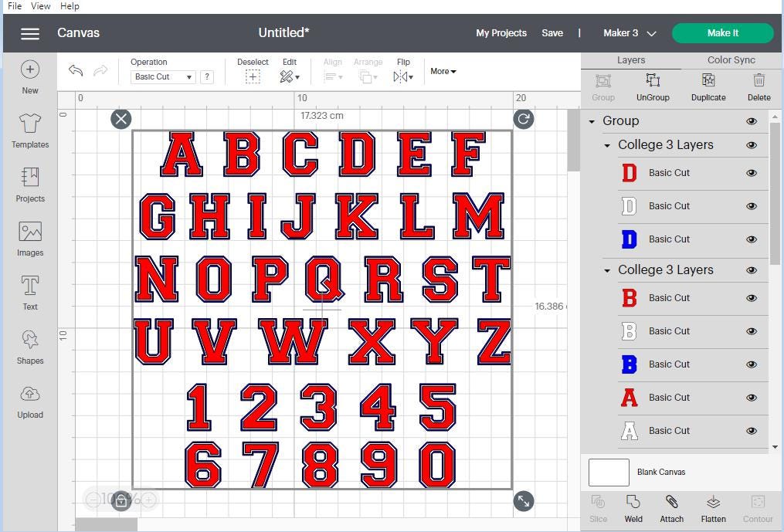Open the More dropdown
The image size is (784, 532).
[443, 71]
